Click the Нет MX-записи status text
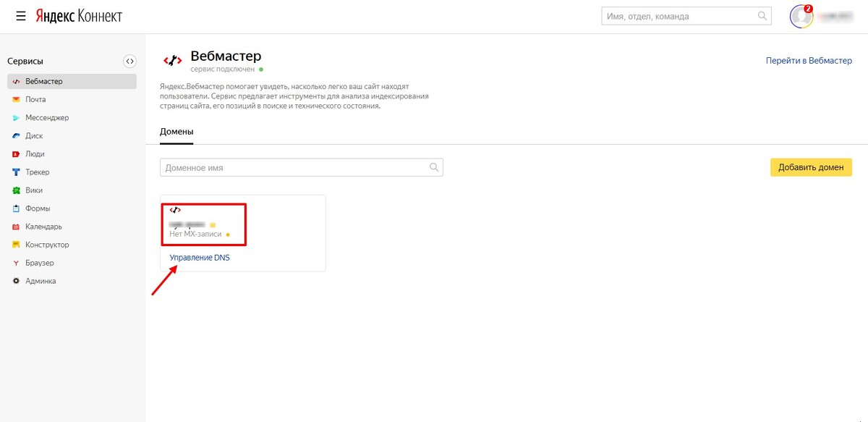Screen dimensions: 868x422 click(x=195, y=235)
